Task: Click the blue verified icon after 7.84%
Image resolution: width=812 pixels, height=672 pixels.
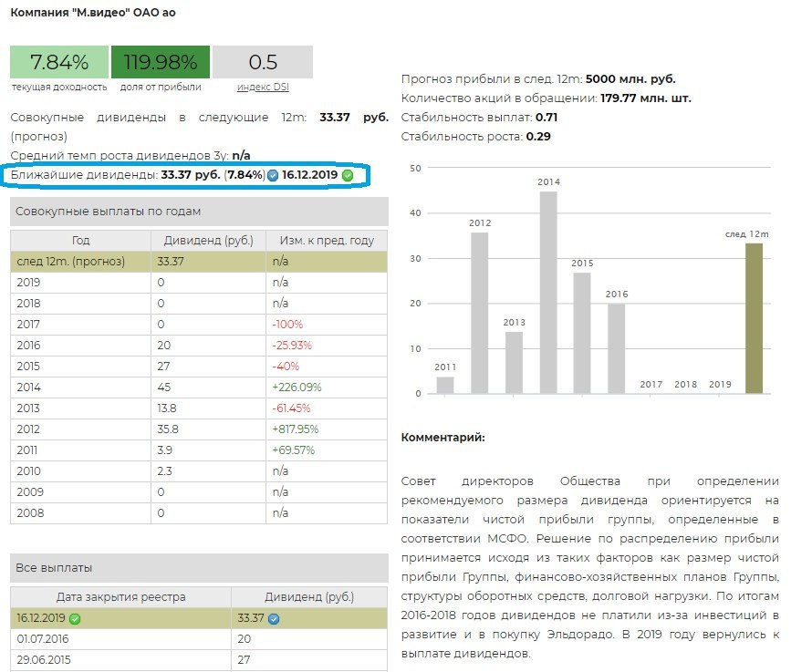Action: coord(273,175)
